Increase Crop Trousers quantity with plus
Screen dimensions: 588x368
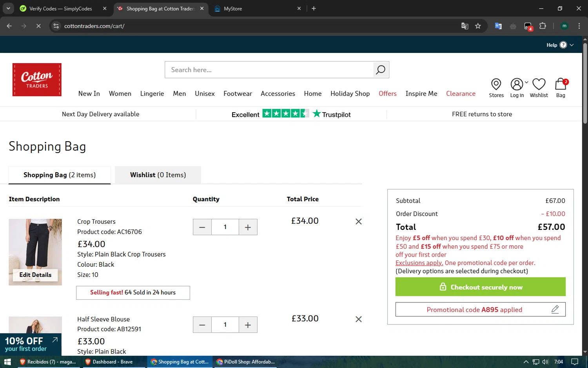(248, 227)
